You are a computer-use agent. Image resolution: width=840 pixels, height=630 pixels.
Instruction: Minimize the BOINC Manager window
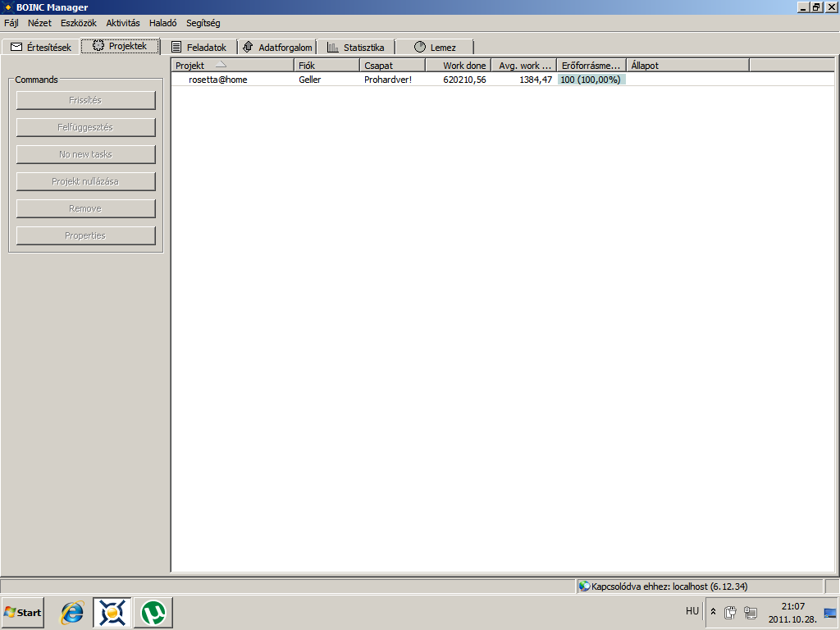pos(803,7)
